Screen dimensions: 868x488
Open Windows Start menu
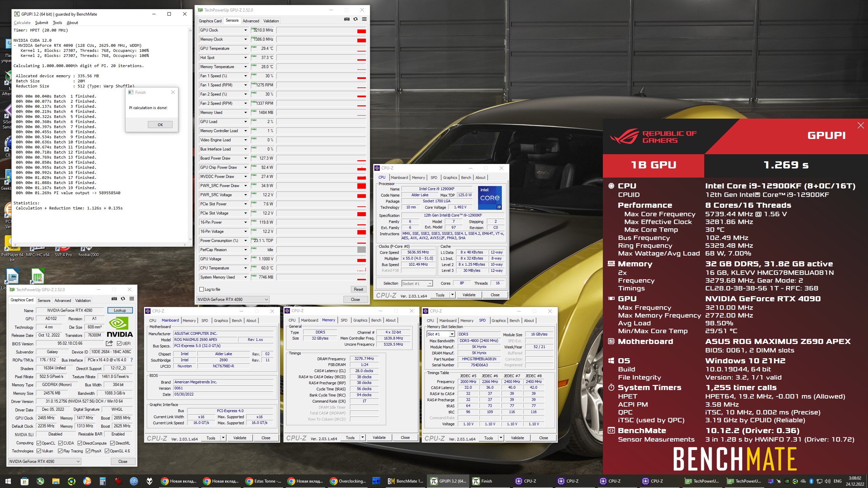pyautogui.click(x=8, y=481)
